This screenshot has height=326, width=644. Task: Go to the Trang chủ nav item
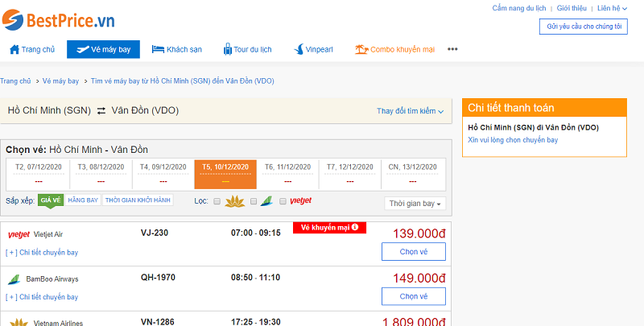(32, 50)
